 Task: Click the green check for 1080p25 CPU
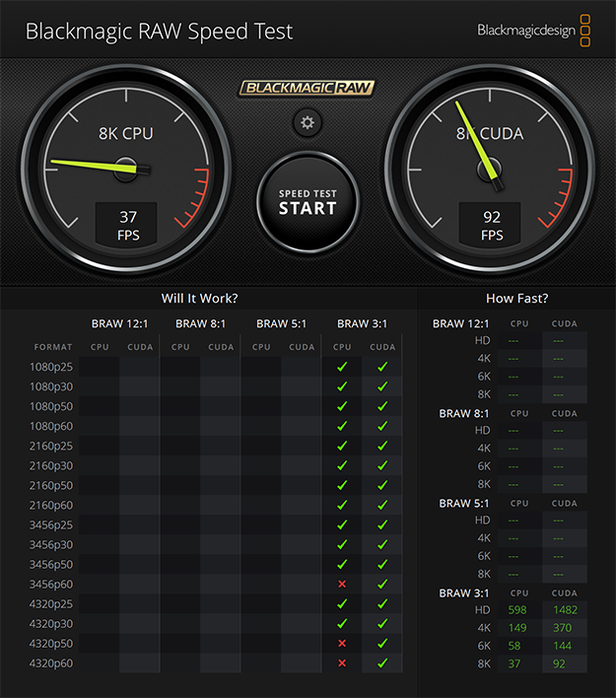[342, 367]
